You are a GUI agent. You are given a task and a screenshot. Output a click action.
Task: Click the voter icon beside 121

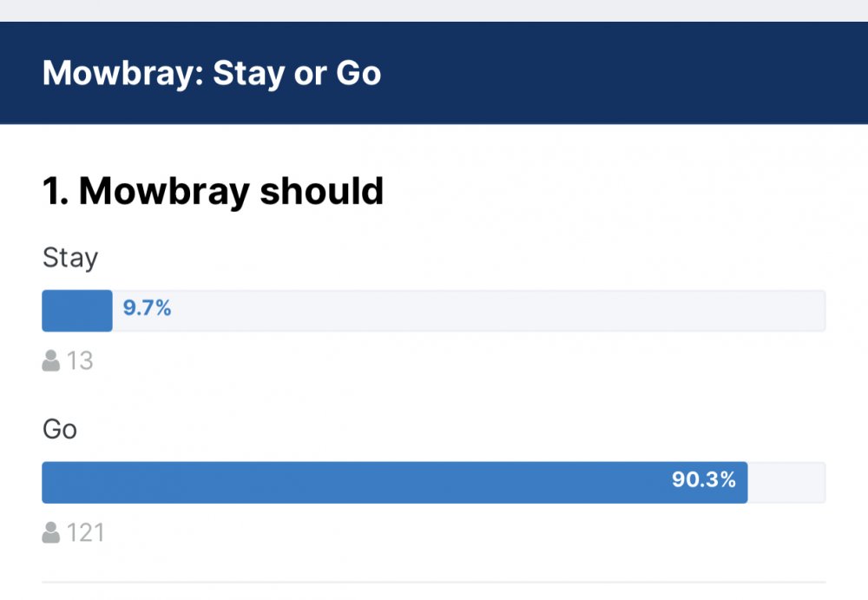point(51,532)
